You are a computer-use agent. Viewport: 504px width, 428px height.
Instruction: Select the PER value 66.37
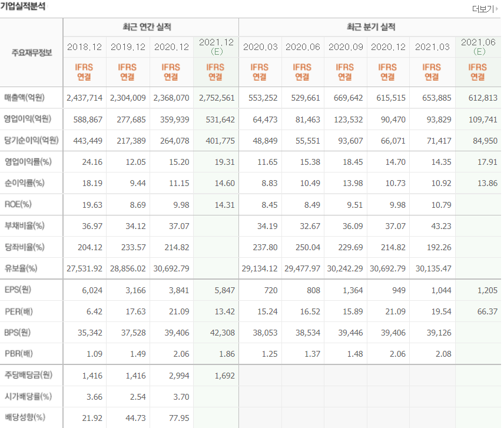pos(488,311)
